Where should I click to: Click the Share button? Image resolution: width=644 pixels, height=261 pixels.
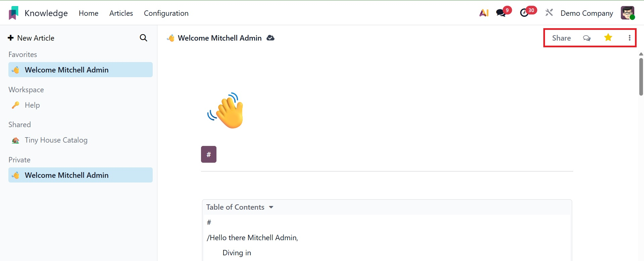pos(561,38)
